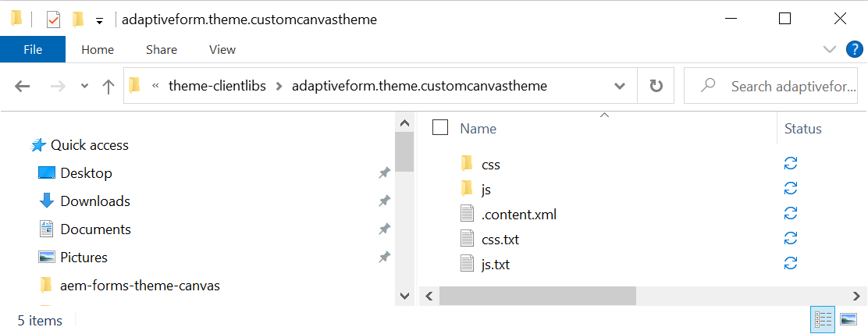Image resolution: width=868 pixels, height=334 pixels.
Task: Go up one folder level arrow
Action: [x=108, y=86]
